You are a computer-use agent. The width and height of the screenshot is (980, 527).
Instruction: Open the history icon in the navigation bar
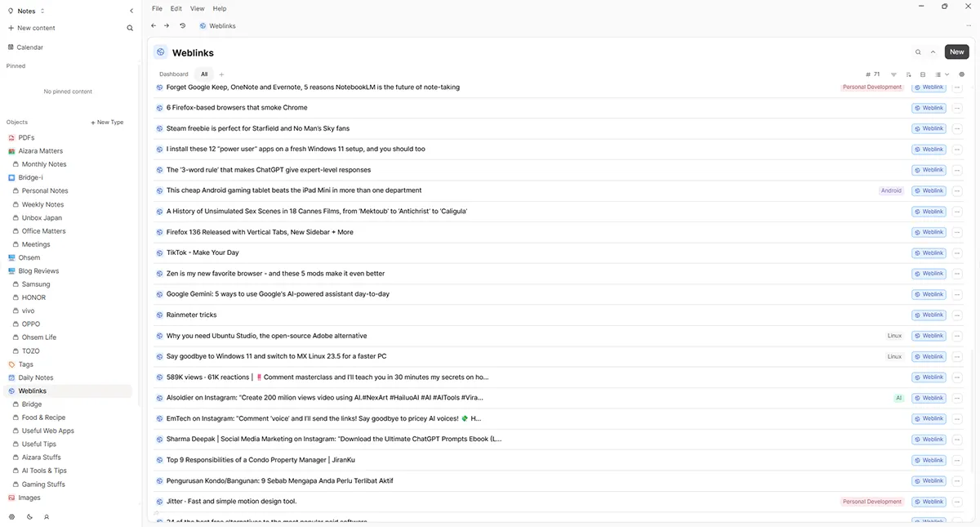coord(182,26)
